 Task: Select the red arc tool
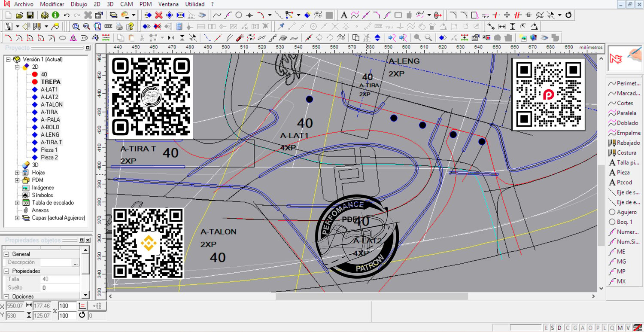(260, 15)
